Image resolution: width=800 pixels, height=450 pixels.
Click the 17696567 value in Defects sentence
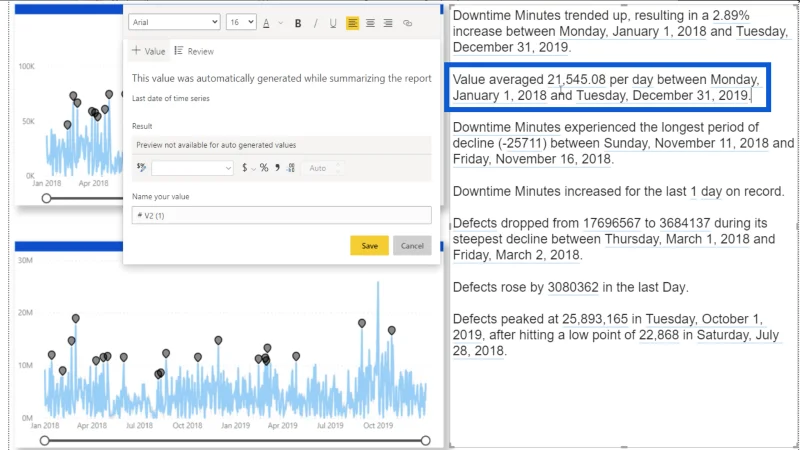[x=611, y=223]
